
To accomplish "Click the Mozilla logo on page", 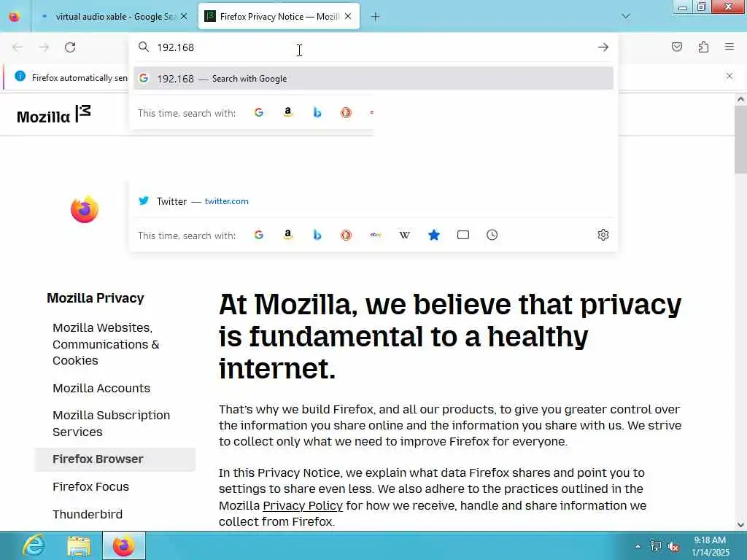I will coord(53,114).
